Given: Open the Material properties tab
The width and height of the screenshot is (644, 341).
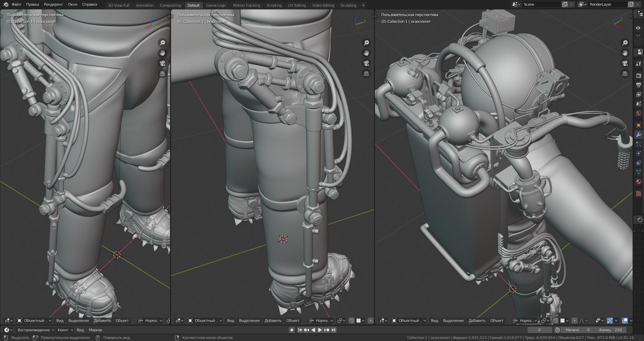Looking at the screenshot, I should click(x=638, y=182).
